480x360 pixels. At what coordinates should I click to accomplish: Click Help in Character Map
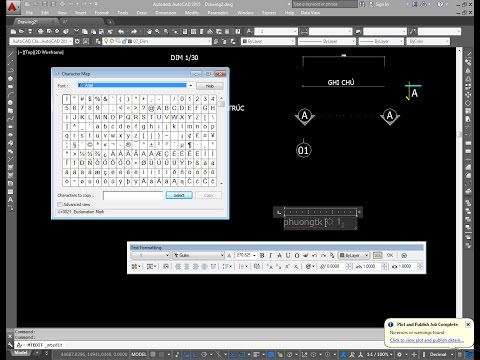pyautogui.click(x=209, y=86)
